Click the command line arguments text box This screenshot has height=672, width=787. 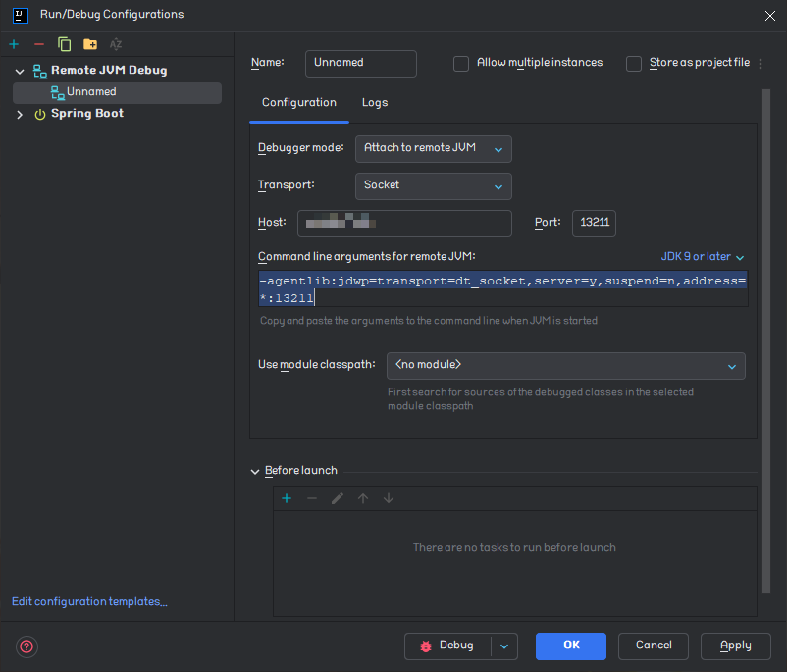pyautogui.click(x=503, y=288)
